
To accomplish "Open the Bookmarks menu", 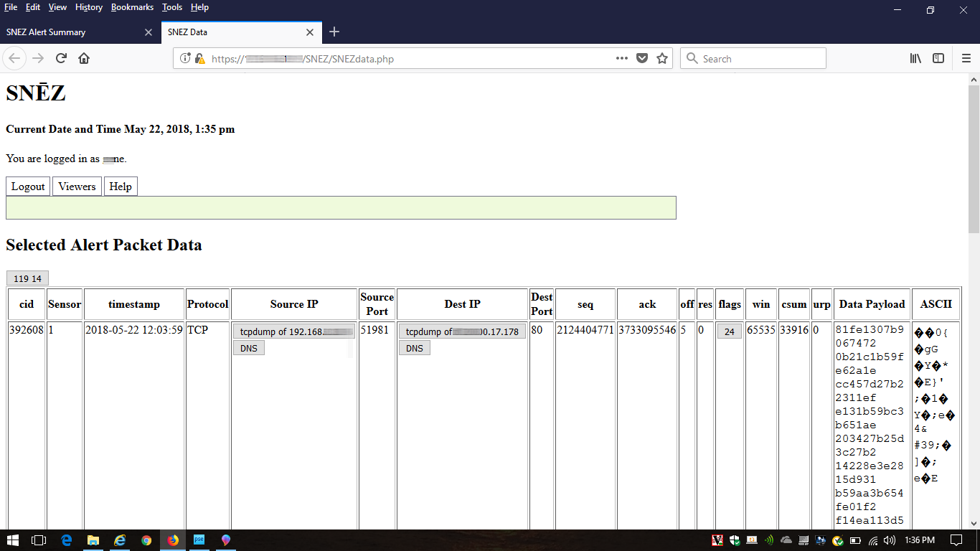I will [132, 7].
